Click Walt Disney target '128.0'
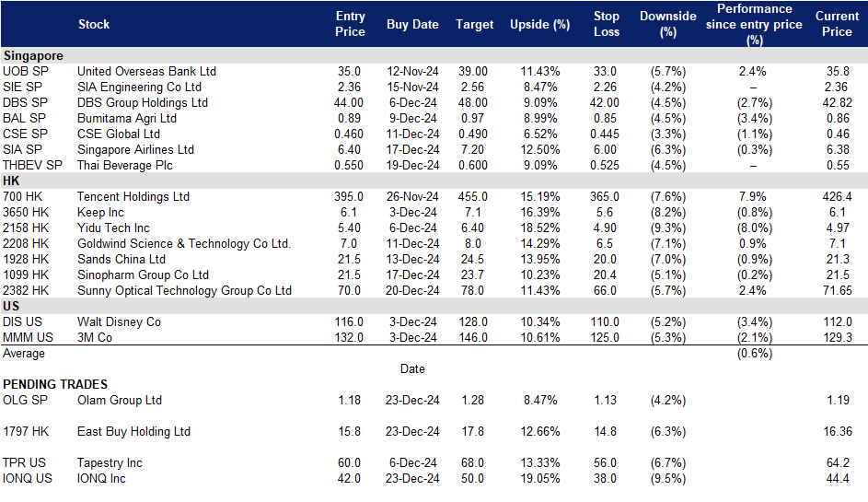 tap(473, 321)
